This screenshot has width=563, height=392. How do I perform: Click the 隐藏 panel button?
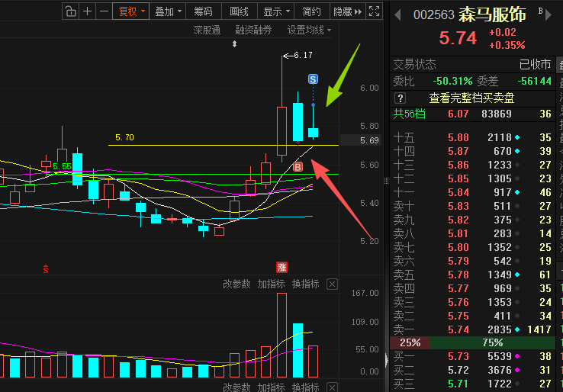[x=348, y=11]
